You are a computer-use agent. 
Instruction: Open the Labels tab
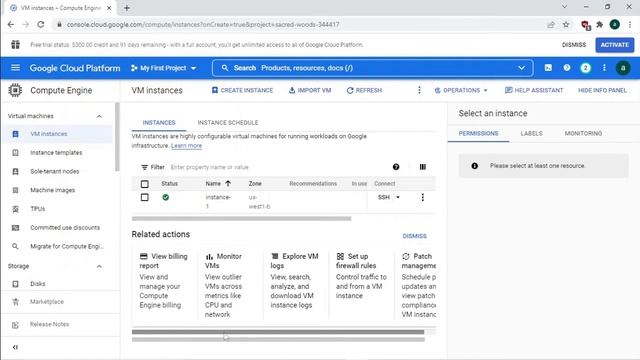tap(531, 133)
